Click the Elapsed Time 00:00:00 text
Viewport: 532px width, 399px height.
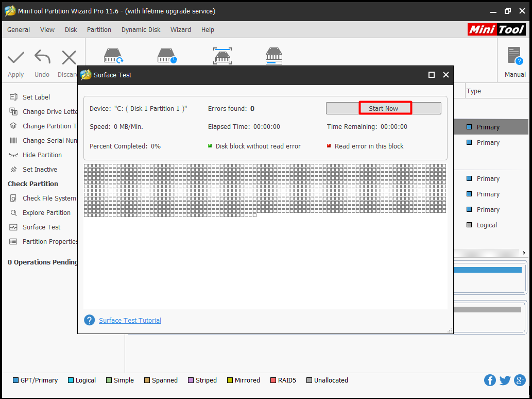[244, 127]
